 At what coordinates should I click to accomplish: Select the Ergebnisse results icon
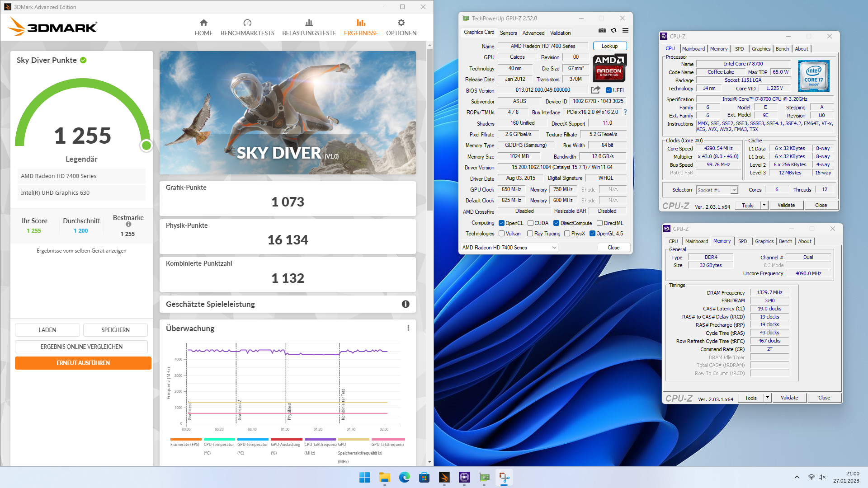(x=361, y=23)
